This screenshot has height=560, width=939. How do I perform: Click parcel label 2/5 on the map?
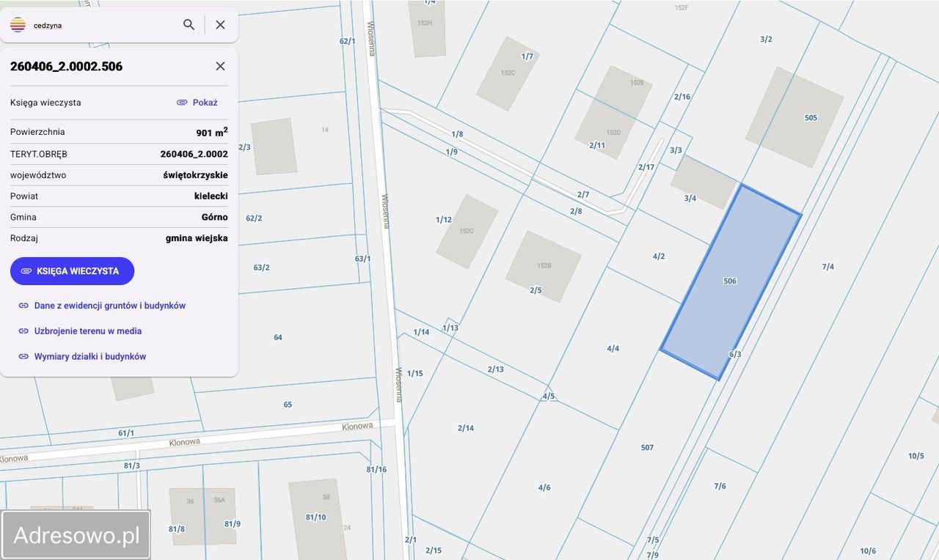click(536, 290)
